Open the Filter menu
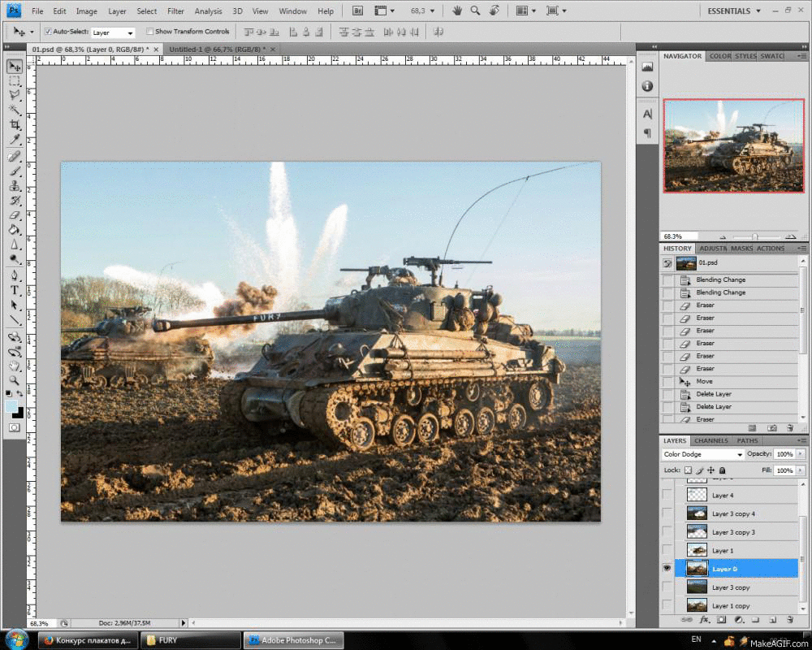The width and height of the screenshot is (812, 650). [x=175, y=11]
